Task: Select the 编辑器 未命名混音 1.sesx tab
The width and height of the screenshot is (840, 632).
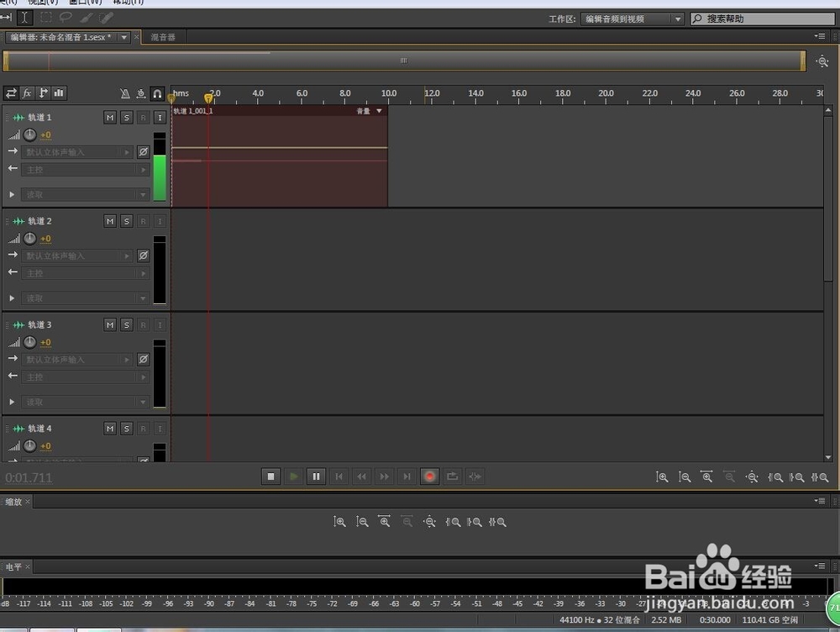Action: (60, 37)
